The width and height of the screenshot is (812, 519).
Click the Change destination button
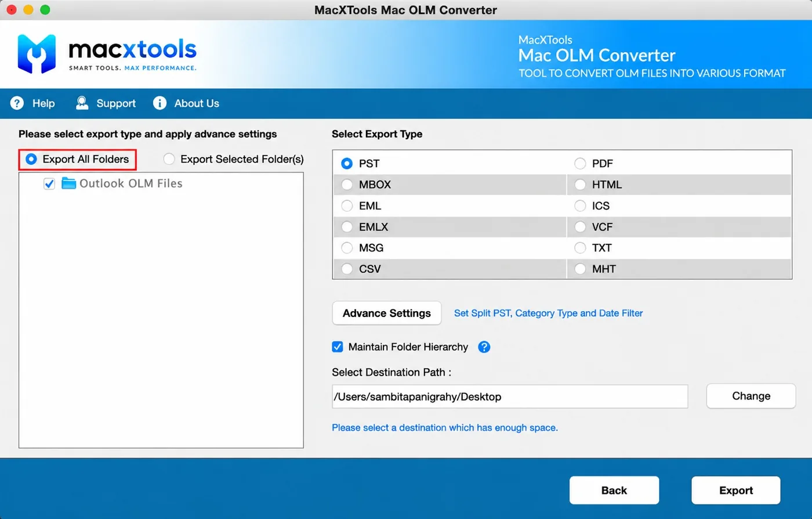(x=751, y=396)
